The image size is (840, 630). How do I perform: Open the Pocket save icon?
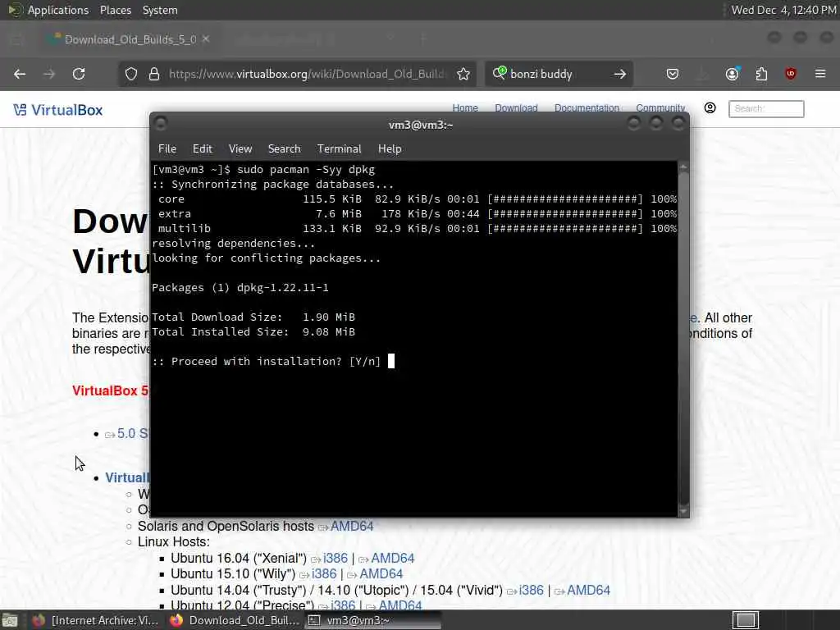coord(673,74)
